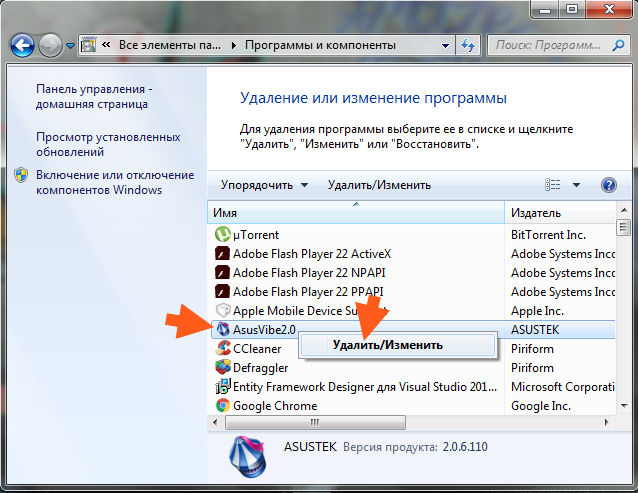This screenshot has width=638, height=493.
Task: Click publisher 'Apple Inc.'
Action: pyautogui.click(x=537, y=311)
